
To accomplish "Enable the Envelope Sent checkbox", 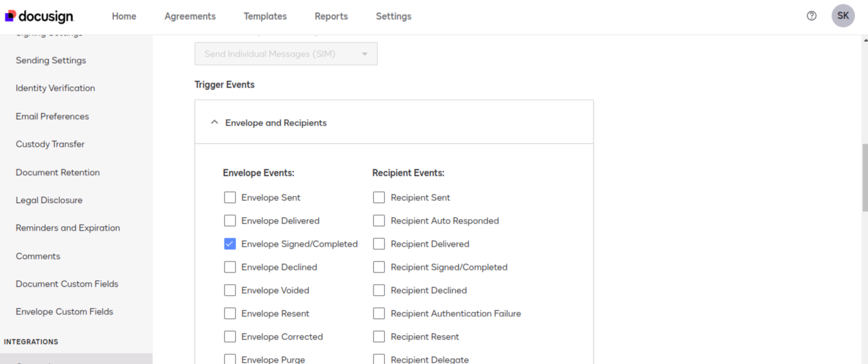I will pyautogui.click(x=230, y=197).
